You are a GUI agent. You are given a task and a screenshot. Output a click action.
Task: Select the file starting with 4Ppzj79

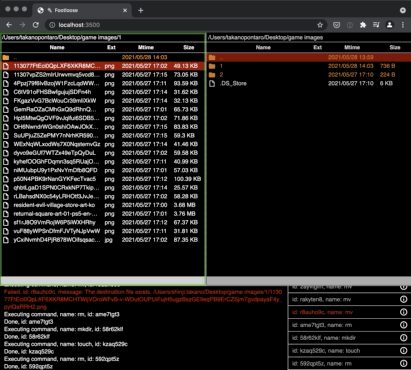click(x=103, y=83)
